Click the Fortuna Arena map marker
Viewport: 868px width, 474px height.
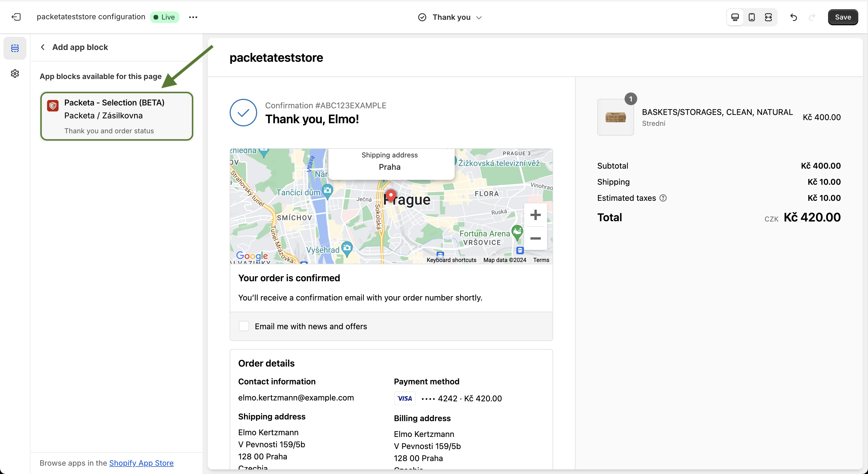click(x=517, y=232)
